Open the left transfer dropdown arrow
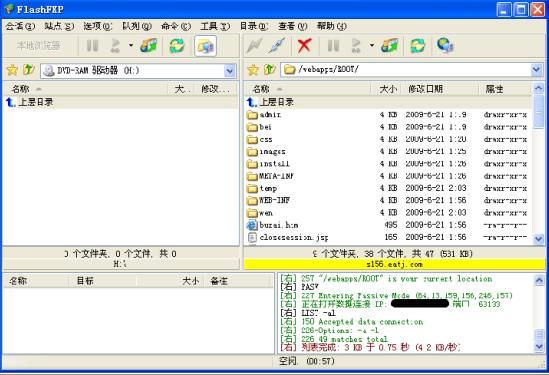549x375 pixels. pos(131,46)
